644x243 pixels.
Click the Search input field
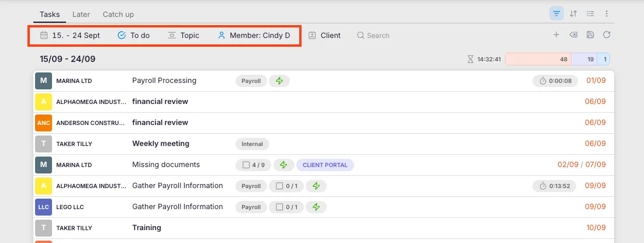coord(378,36)
